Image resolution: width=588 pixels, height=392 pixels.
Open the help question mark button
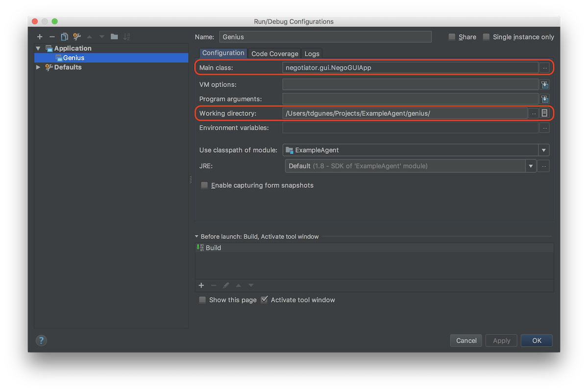[x=41, y=341]
